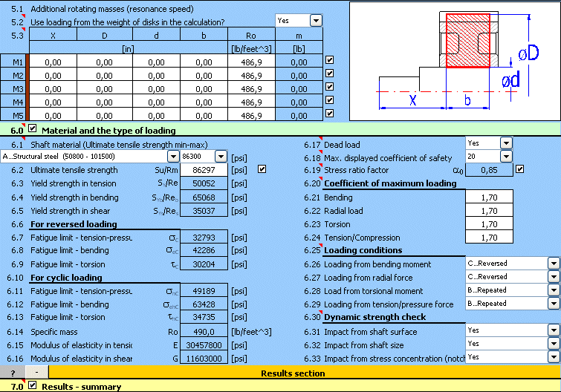The width and height of the screenshot is (561, 392).
Task: Click the shaft disk diagram image
Action: coord(455,61)
